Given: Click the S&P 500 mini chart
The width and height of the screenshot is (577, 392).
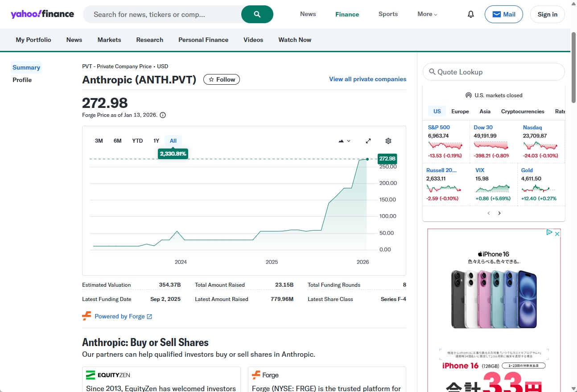Looking at the screenshot, I should coord(445,145).
